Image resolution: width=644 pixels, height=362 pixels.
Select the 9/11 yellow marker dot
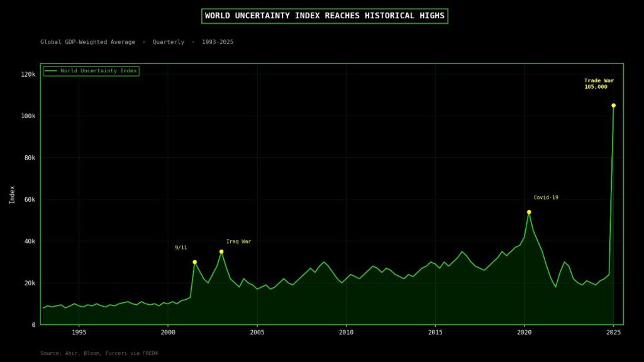(x=194, y=262)
